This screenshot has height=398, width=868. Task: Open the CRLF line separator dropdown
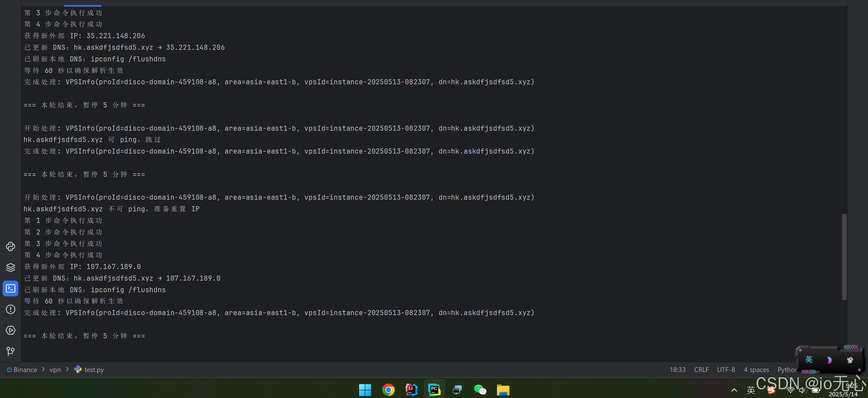coord(701,370)
